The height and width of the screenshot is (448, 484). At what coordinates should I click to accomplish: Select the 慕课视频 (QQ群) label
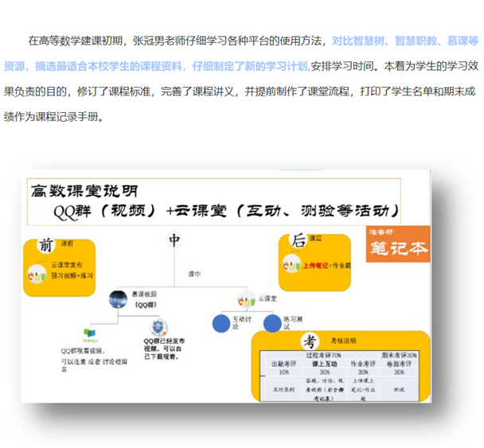coord(145,299)
